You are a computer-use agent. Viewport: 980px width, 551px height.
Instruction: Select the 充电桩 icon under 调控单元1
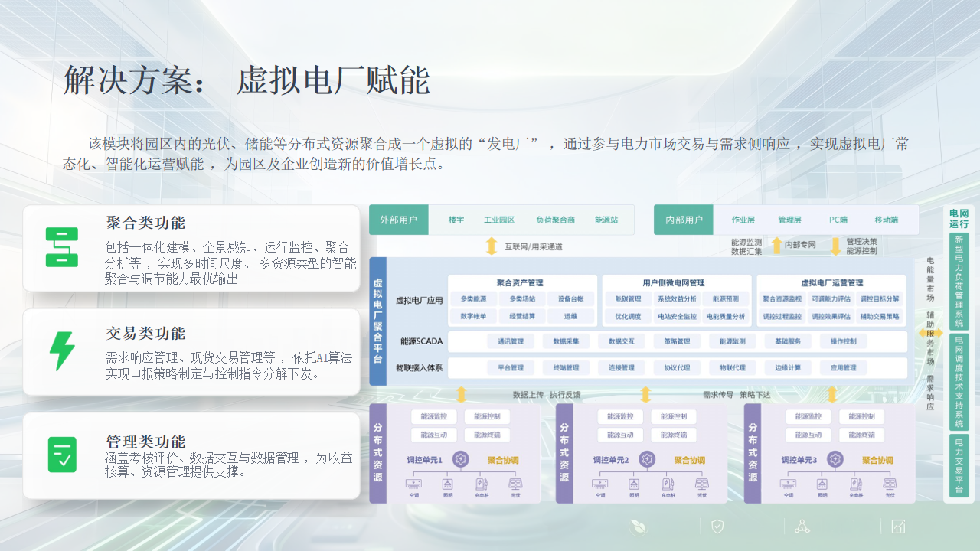coord(482,484)
